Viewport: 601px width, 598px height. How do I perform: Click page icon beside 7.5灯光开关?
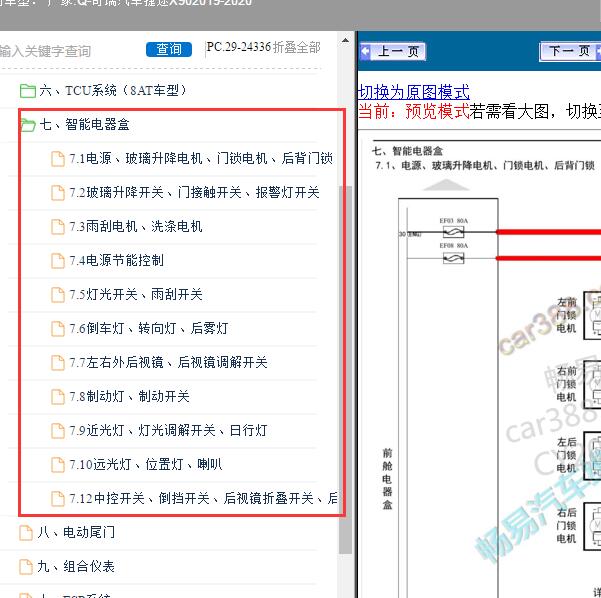tap(58, 295)
